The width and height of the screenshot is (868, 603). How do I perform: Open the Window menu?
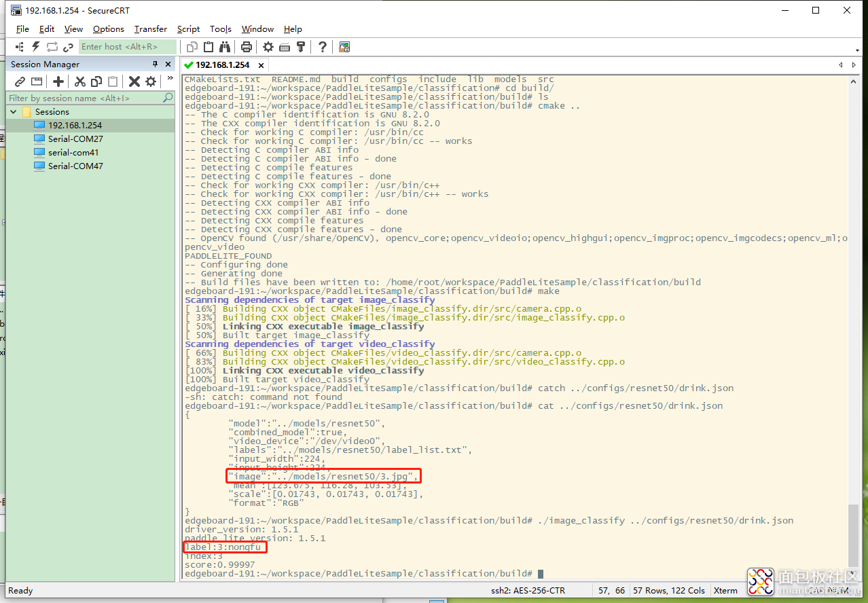258,29
